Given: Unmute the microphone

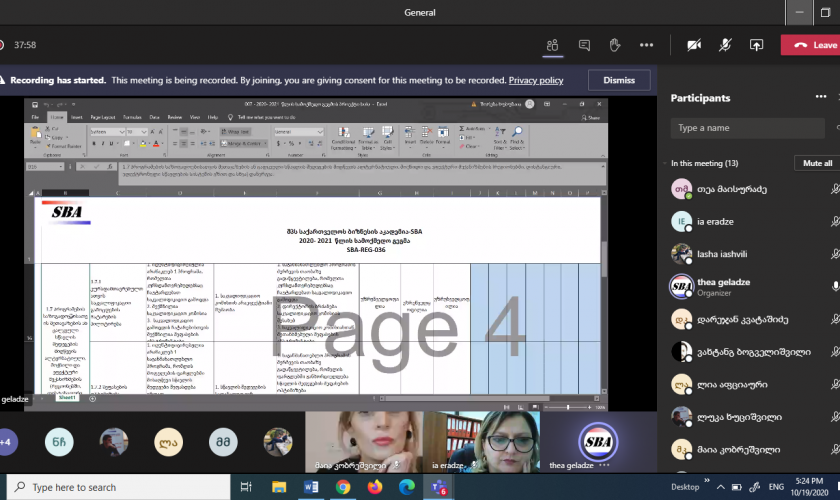Looking at the screenshot, I should pyautogui.click(x=725, y=45).
